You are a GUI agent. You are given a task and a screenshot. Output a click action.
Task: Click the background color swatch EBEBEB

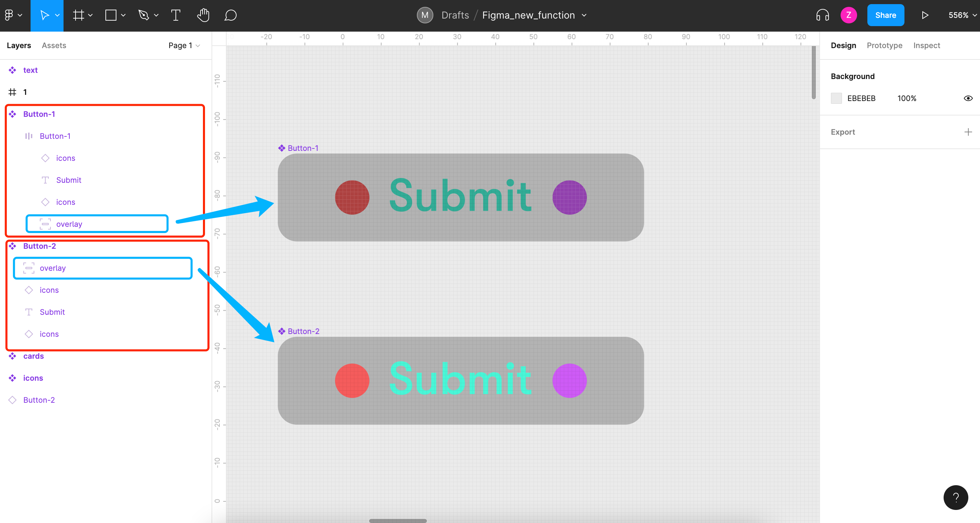point(836,98)
